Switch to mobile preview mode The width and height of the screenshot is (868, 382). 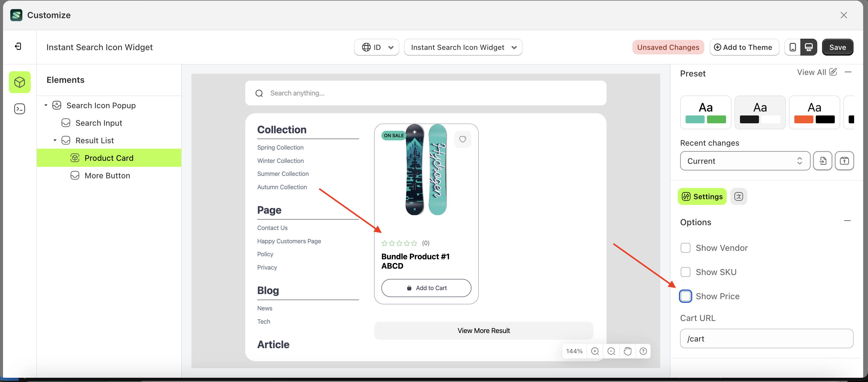(x=792, y=47)
